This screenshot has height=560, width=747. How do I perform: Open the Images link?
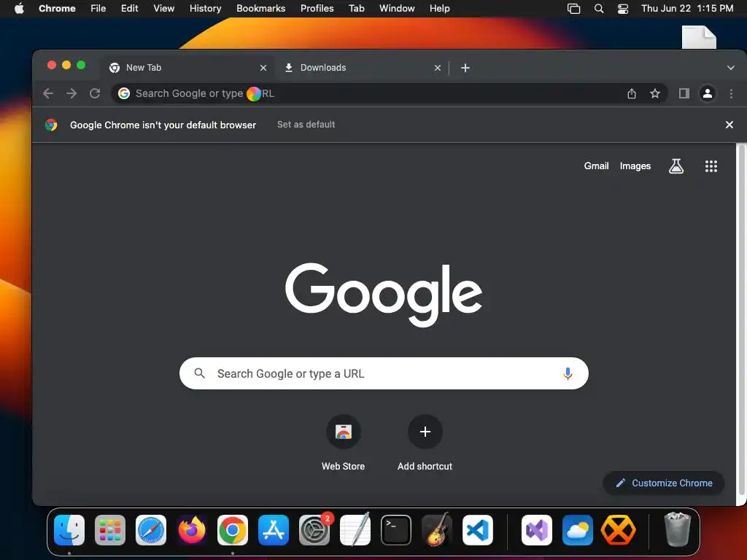pos(635,166)
